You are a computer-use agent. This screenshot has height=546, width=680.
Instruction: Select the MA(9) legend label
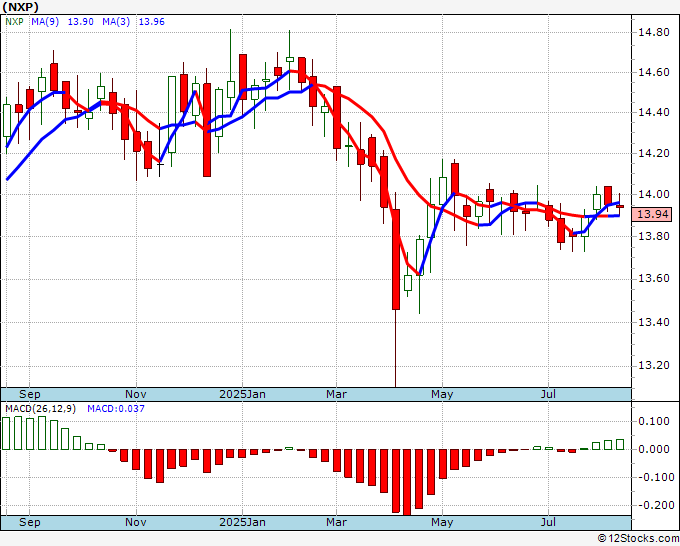click(x=45, y=21)
